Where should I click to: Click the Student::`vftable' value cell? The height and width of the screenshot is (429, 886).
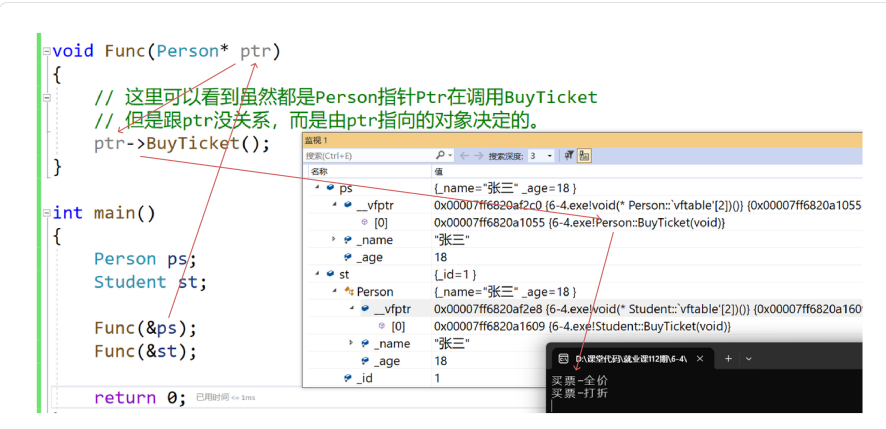[648, 309]
